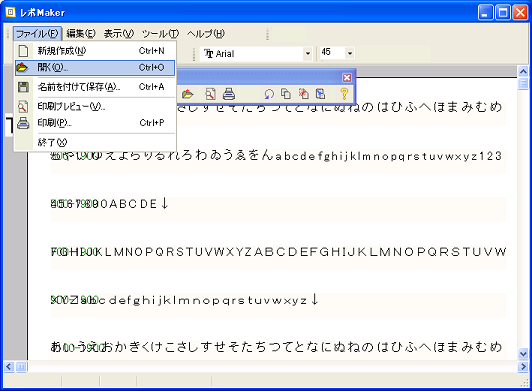This screenshot has width=532, height=391.
Task: Choose 新規作成(N) from the File menu
Action: point(95,51)
